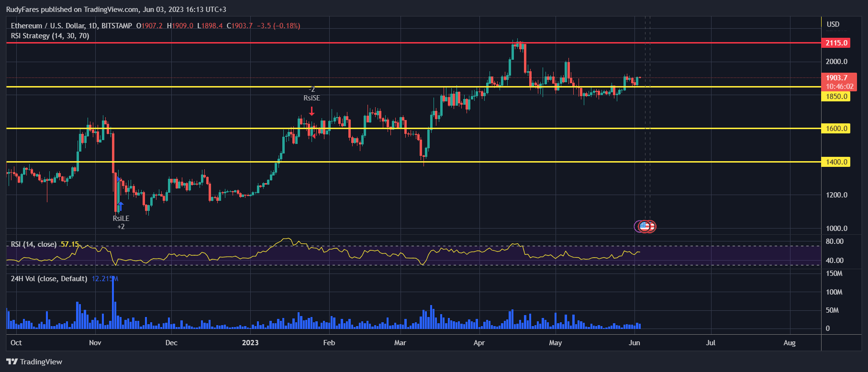Click the Jun label on time axis
The height and width of the screenshot is (372, 868).
(x=634, y=343)
